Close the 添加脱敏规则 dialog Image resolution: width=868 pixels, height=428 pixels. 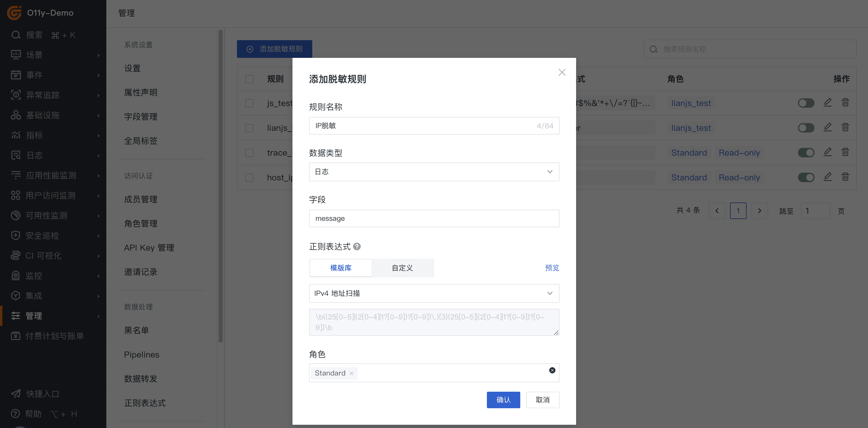coord(562,72)
